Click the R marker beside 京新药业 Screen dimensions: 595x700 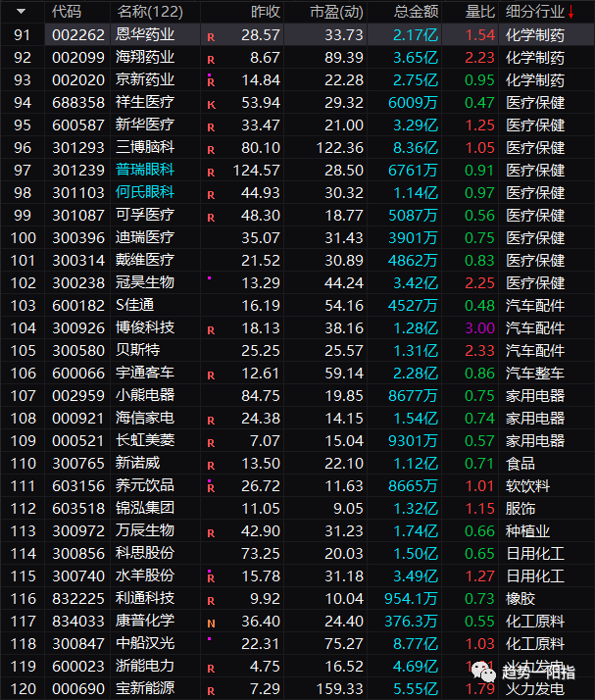coord(211,81)
